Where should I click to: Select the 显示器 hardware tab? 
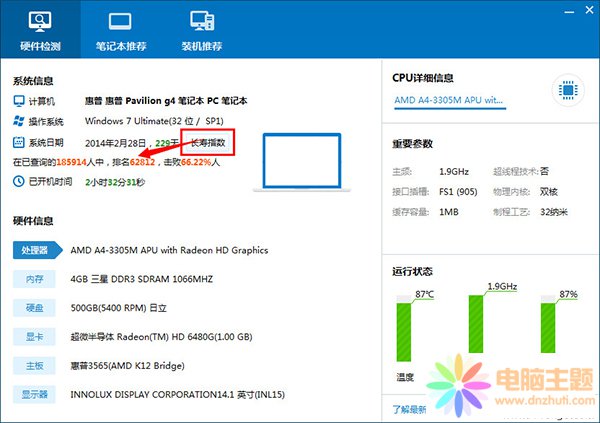pyautogui.click(x=36, y=395)
